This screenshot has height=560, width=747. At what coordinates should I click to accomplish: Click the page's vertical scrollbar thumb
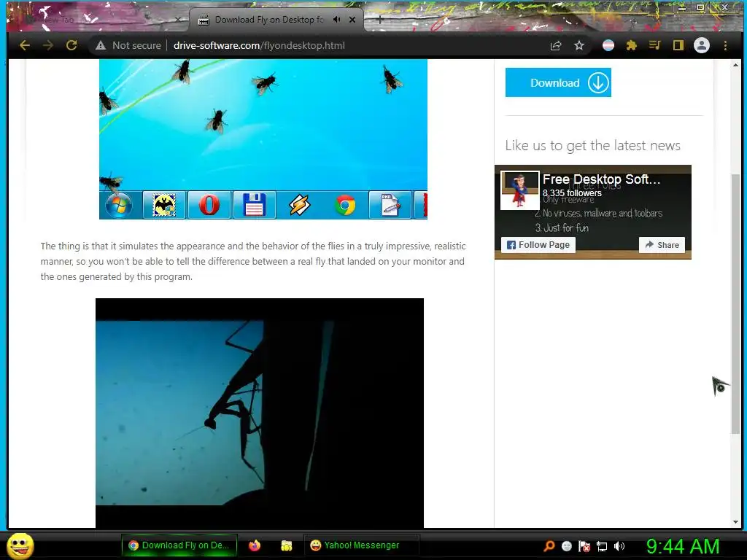coord(736,304)
